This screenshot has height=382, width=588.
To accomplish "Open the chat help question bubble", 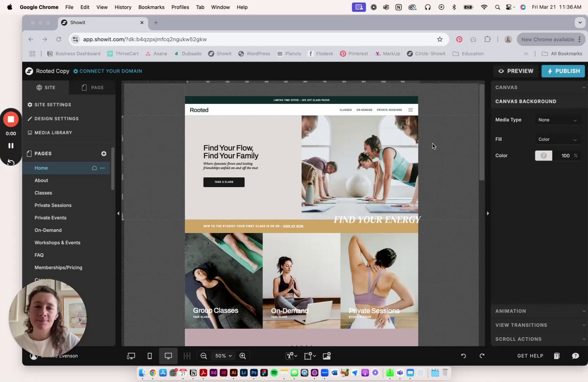I will click(x=575, y=356).
